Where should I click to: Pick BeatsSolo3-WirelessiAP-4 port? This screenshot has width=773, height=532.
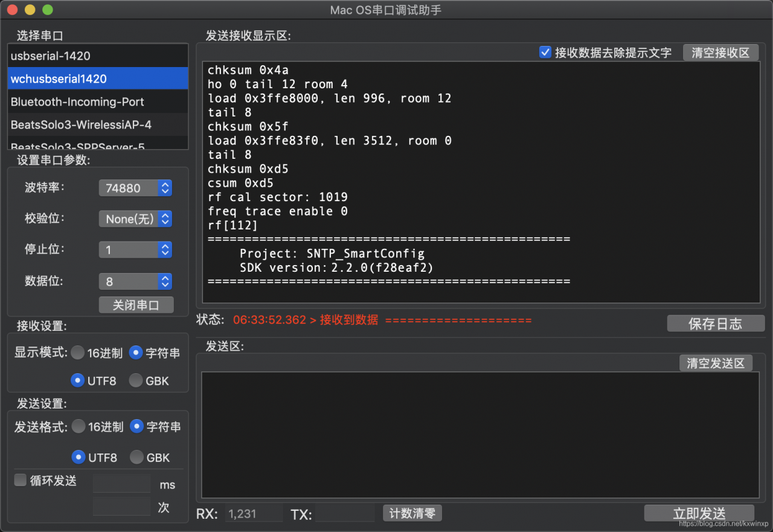coord(98,125)
